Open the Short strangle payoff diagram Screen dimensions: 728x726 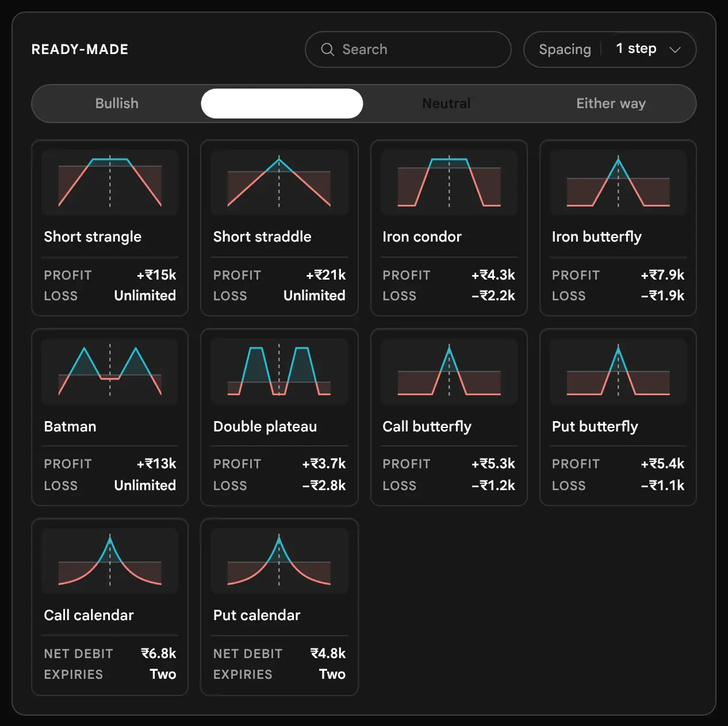110,182
